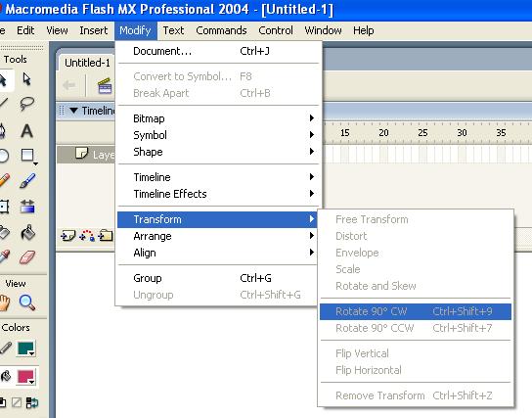The height and width of the screenshot is (418, 532).
Task: Select the Lasso tool
Action: pyautogui.click(x=26, y=104)
